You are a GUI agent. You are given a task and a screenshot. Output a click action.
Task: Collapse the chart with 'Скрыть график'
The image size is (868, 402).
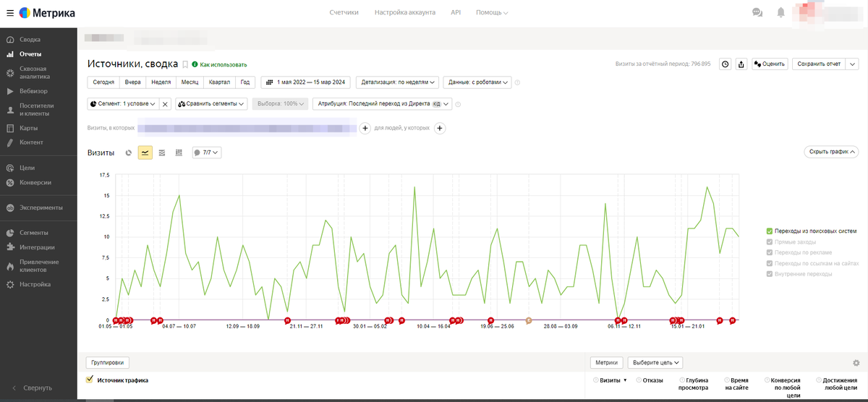click(x=831, y=152)
